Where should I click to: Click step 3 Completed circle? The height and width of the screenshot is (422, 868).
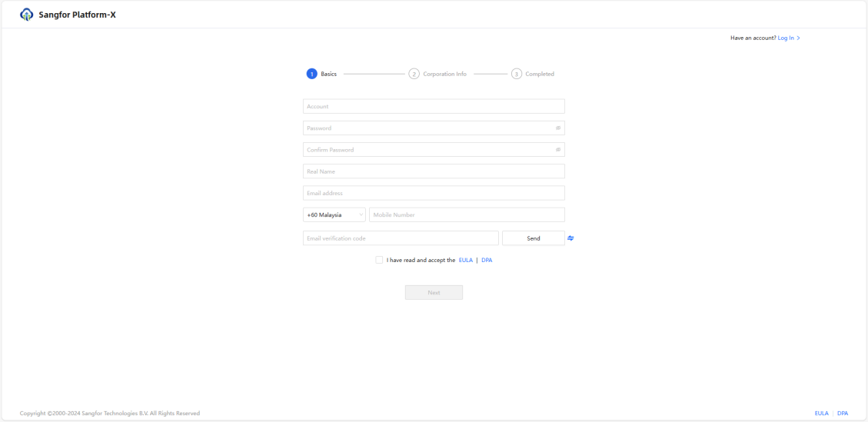(517, 74)
